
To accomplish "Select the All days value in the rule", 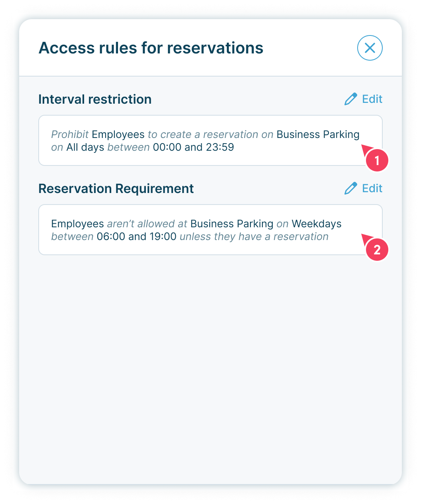I will (85, 147).
